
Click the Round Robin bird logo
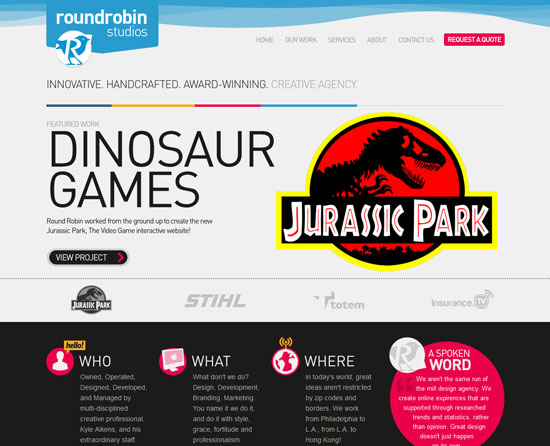(74, 48)
